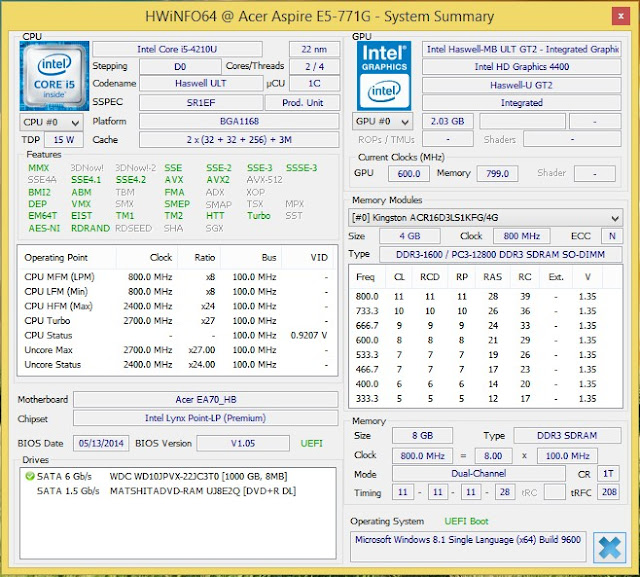Click the 15 W TDP field
The image size is (640, 577).
point(64,140)
